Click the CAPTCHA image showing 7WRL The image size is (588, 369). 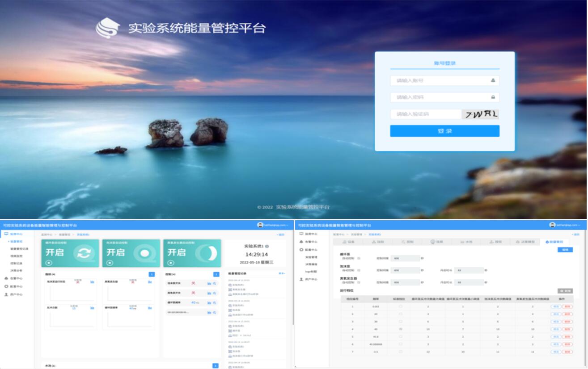pyautogui.click(x=480, y=114)
